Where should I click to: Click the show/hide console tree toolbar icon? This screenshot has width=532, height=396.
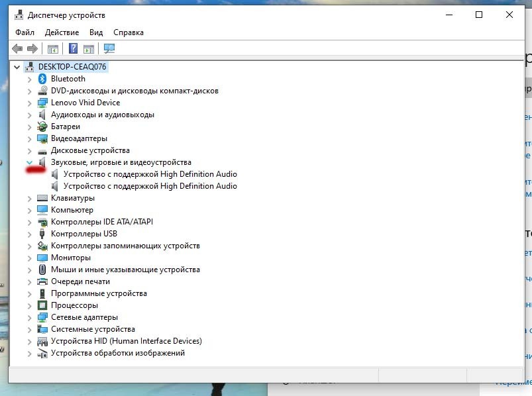(52, 49)
